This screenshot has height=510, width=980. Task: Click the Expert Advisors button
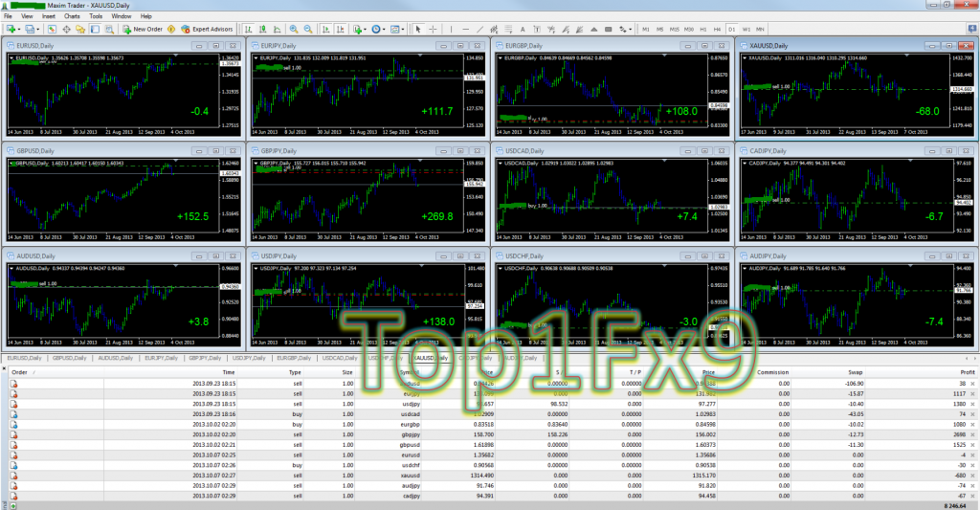coord(209,30)
